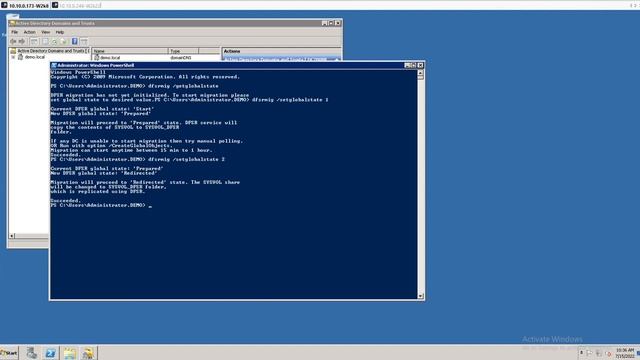
Task: Click the Forward arrow in Domains and Trusts toolbar
Action: tap(22, 41)
